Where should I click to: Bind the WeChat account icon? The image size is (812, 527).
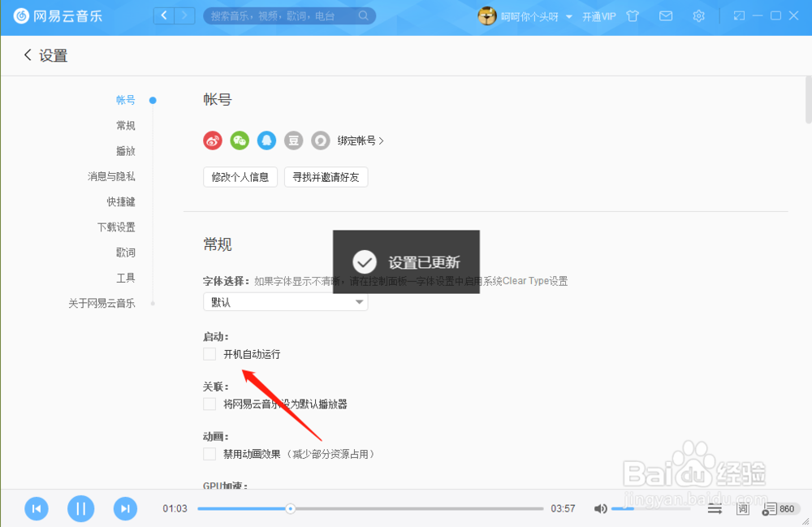tap(240, 140)
